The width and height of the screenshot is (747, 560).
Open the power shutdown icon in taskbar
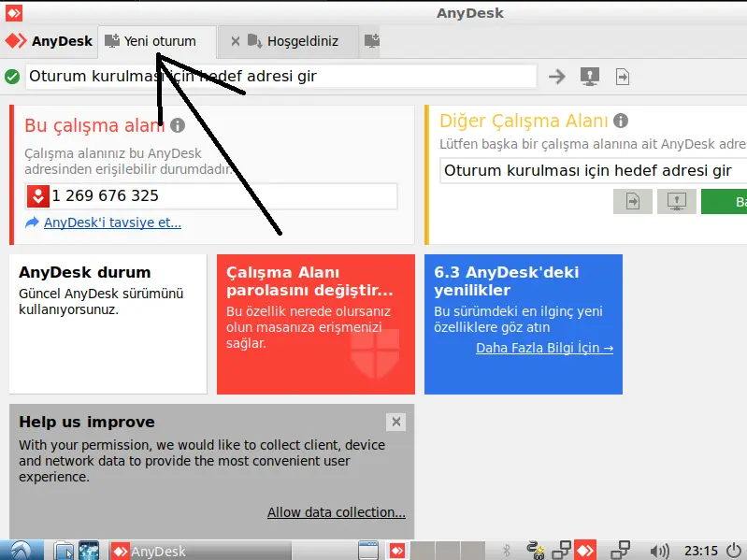pos(735,551)
